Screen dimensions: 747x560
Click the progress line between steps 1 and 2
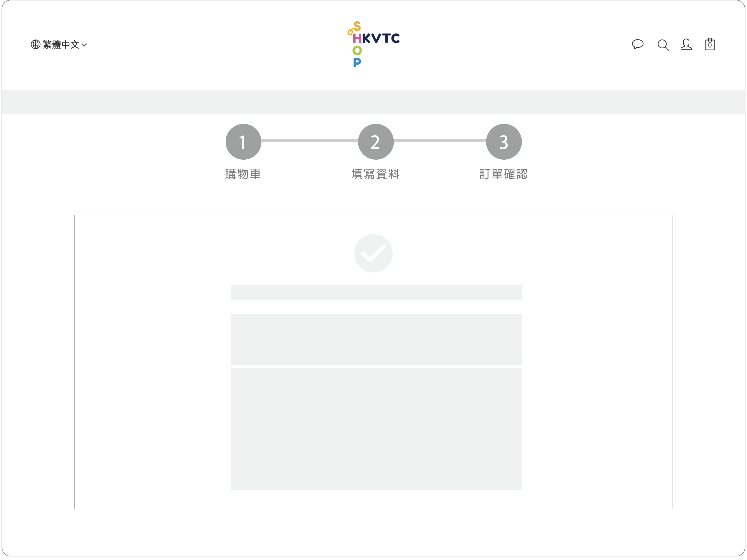pyautogui.click(x=309, y=140)
